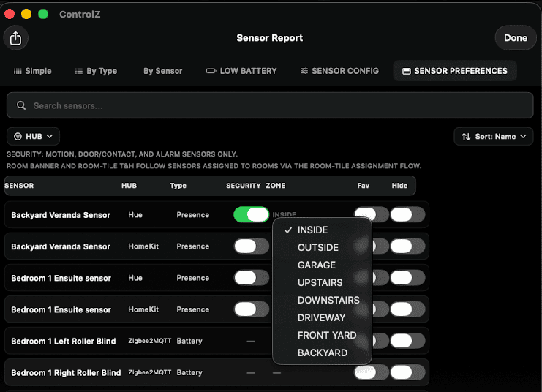Click Bedroom 1 Right Roller Blind name
The height and width of the screenshot is (392, 542).
click(66, 373)
